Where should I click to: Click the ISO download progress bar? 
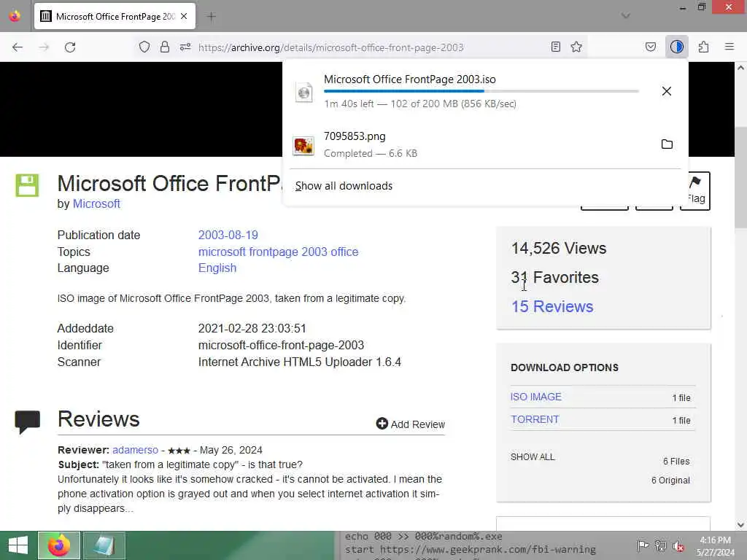click(481, 91)
